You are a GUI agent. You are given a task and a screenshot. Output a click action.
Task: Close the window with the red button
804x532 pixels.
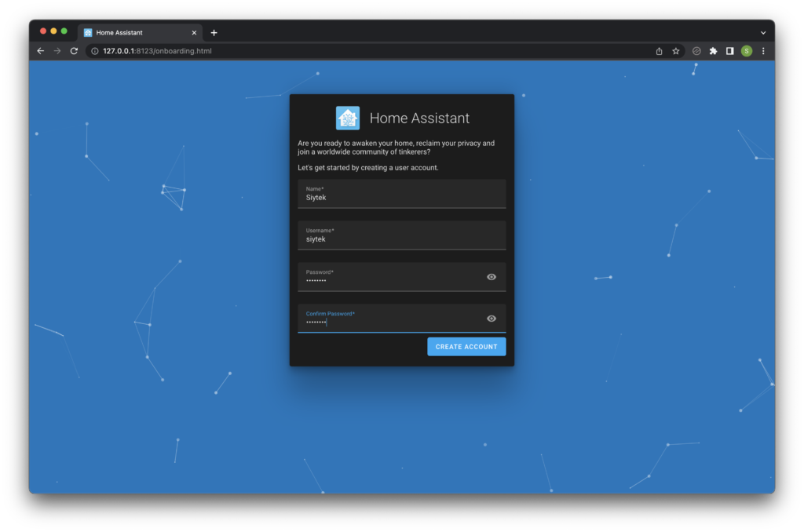tap(43, 31)
